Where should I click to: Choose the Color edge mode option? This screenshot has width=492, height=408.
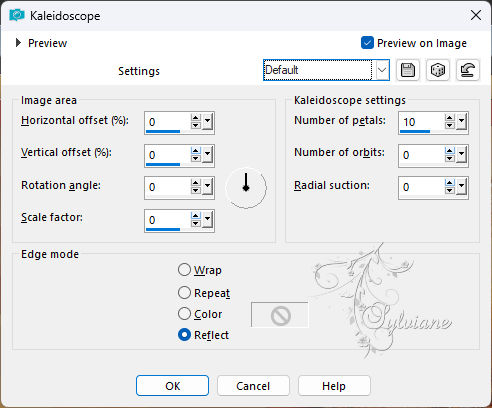click(184, 314)
